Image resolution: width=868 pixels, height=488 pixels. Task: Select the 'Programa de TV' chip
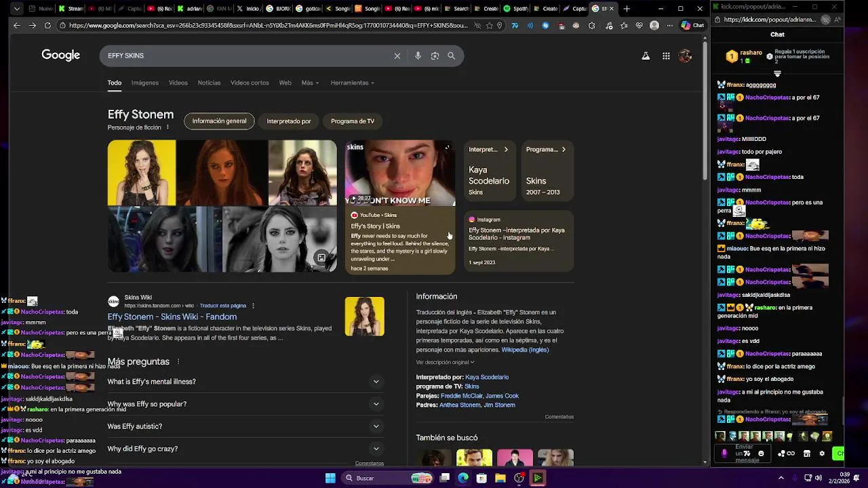pos(353,121)
